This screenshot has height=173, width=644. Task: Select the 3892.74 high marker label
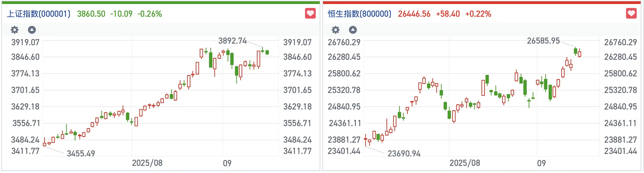[232, 41]
